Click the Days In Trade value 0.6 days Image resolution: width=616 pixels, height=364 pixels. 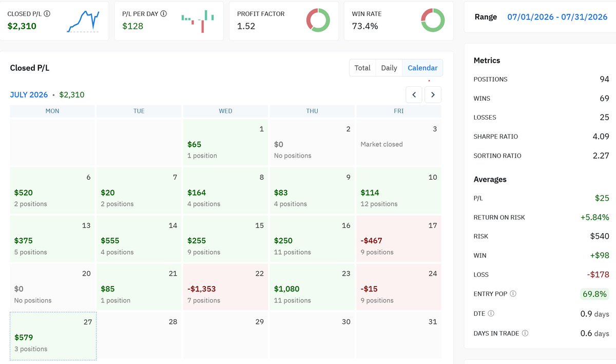point(594,333)
